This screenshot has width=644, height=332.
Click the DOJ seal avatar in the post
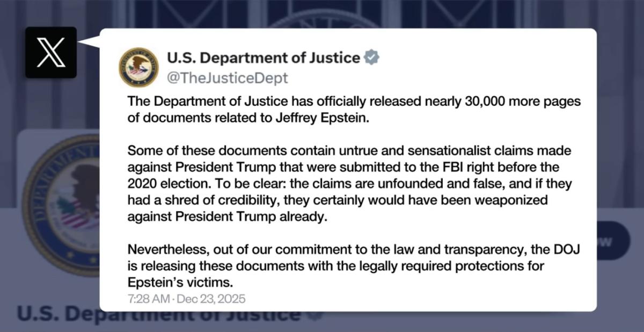138,67
